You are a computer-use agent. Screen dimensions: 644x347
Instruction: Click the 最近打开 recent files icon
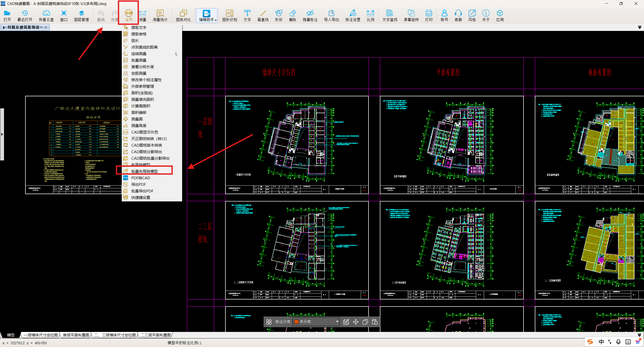(x=25, y=16)
